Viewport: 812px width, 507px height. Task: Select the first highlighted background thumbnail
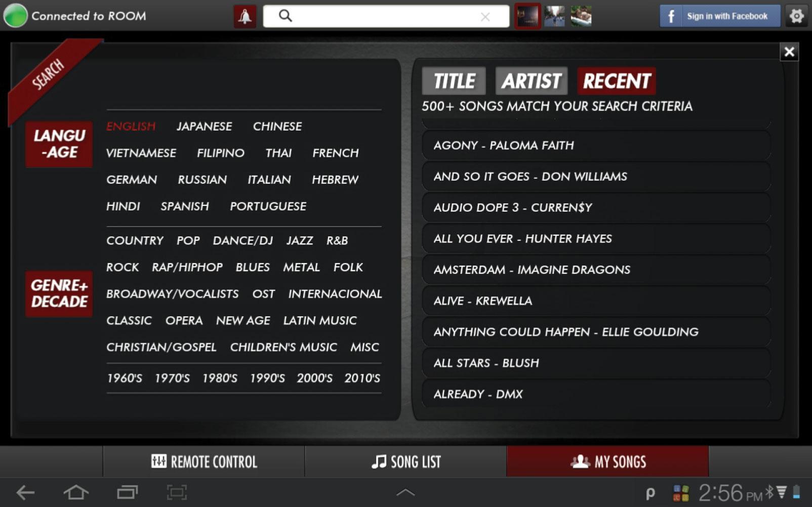[x=527, y=16]
